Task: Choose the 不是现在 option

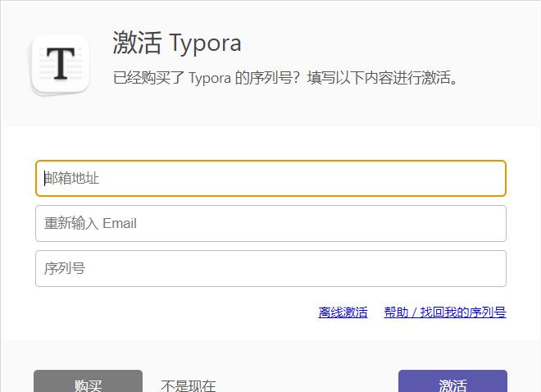Action: coord(189,385)
